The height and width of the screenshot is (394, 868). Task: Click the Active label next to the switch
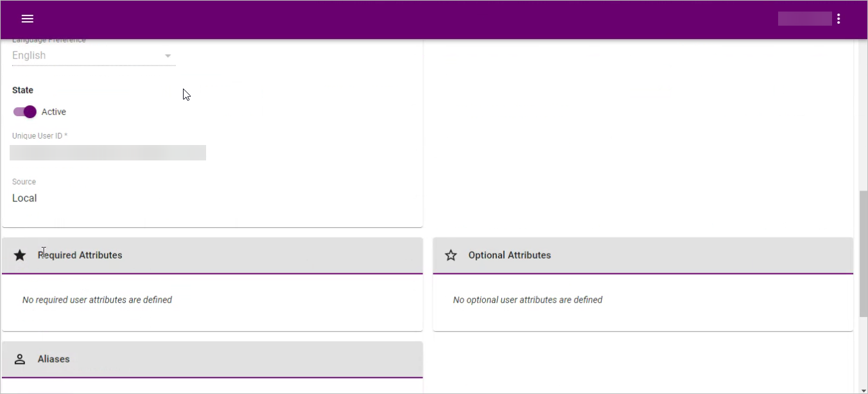pos(54,112)
